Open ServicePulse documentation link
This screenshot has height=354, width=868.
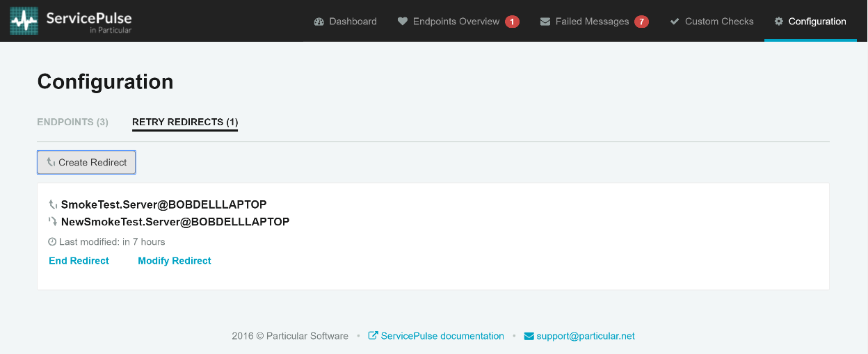[442, 336]
